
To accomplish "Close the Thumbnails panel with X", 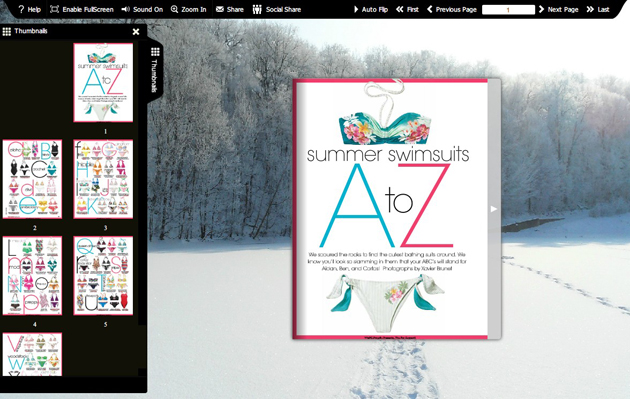I will pos(136,31).
